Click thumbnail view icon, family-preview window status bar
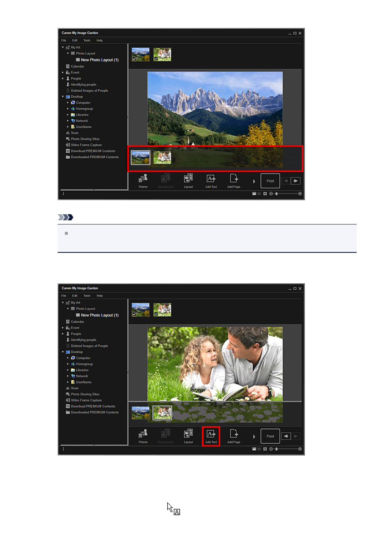This screenshot has width=392, height=555. 254,449
